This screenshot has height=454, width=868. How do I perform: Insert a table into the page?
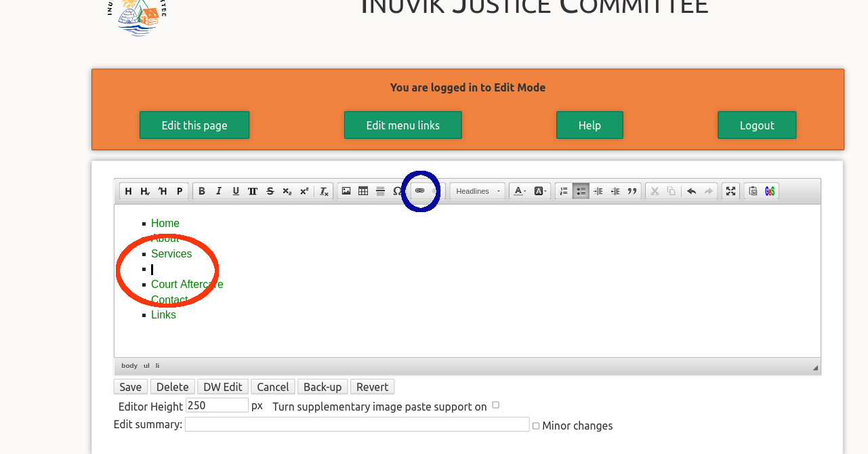[x=363, y=191]
